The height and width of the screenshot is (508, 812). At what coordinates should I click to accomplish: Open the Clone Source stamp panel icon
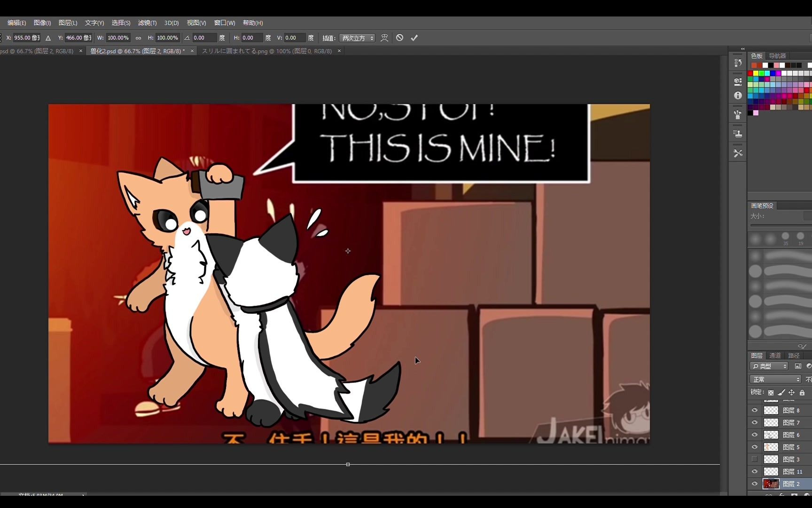click(x=738, y=134)
